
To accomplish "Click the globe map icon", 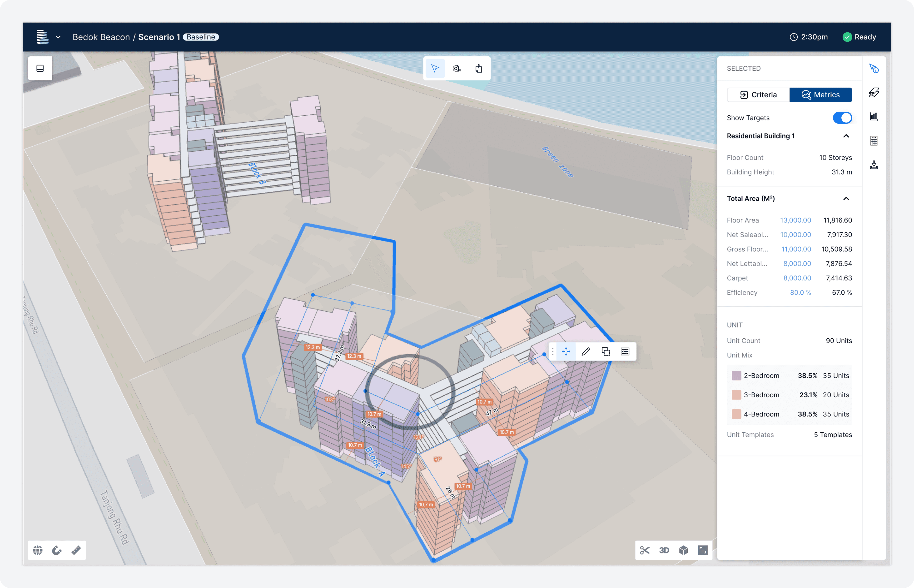I will click(37, 550).
